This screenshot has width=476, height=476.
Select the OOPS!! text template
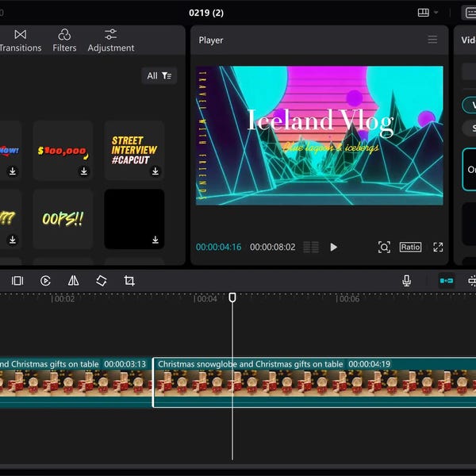pos(63,219)
